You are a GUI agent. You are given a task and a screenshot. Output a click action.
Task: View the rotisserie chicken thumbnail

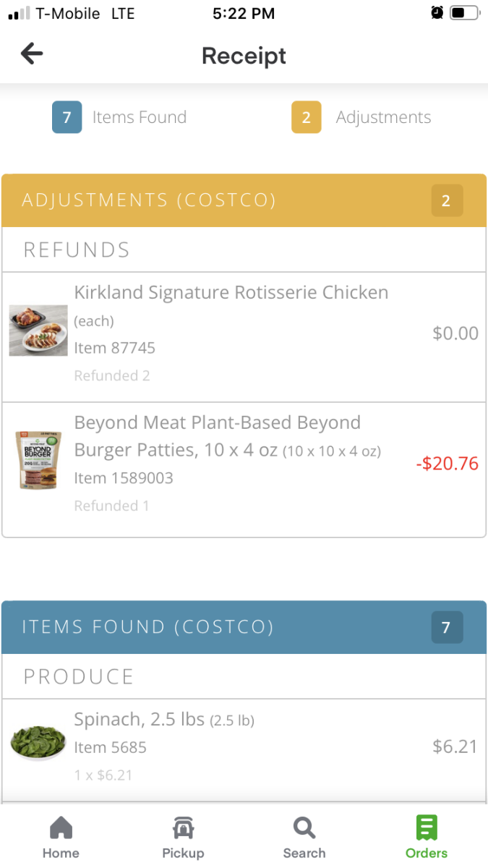[x=38, y=331]
